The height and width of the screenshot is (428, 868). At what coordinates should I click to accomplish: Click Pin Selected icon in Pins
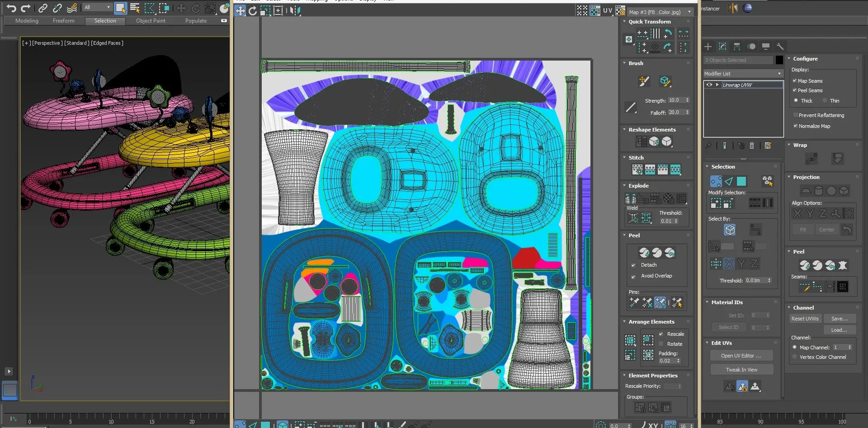click(x=634, y=302)
